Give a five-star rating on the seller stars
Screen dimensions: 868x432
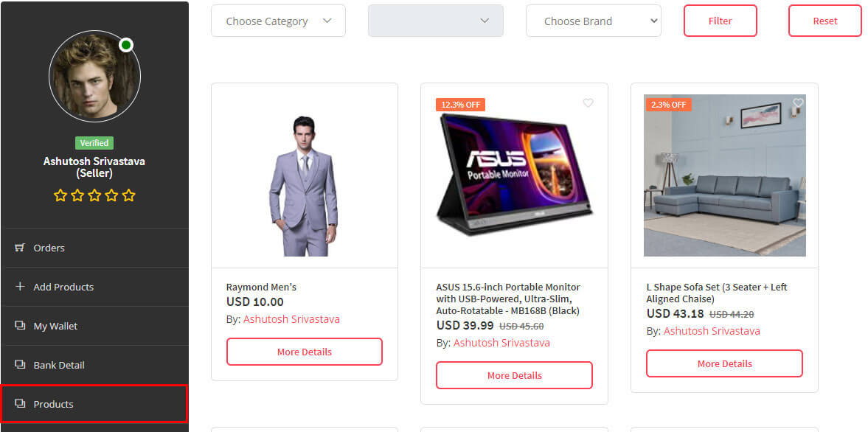[x=128, y=195]
